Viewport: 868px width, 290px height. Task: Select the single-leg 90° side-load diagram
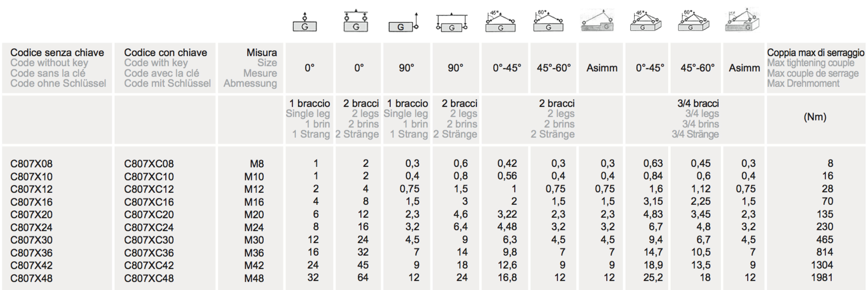(404, 23)
